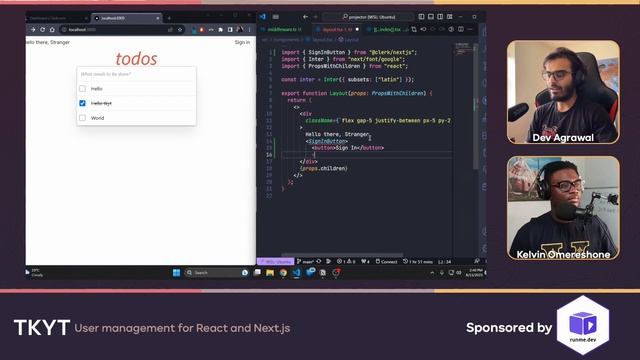Check the 'World' todo checkbox
This screenshot has width=640, height=360.
[82, 118]
